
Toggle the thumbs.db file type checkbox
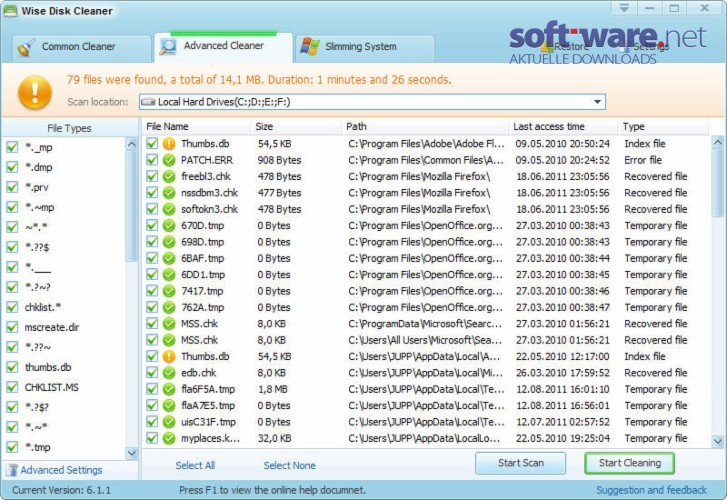click(x=12, y=367)
